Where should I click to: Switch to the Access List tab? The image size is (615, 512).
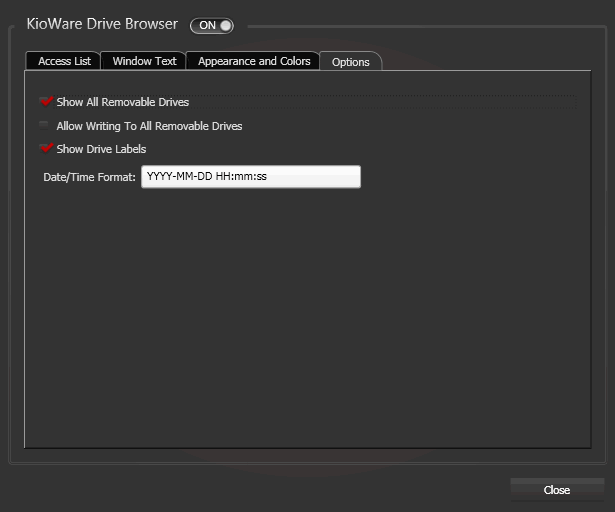click(x=63, y=61)
